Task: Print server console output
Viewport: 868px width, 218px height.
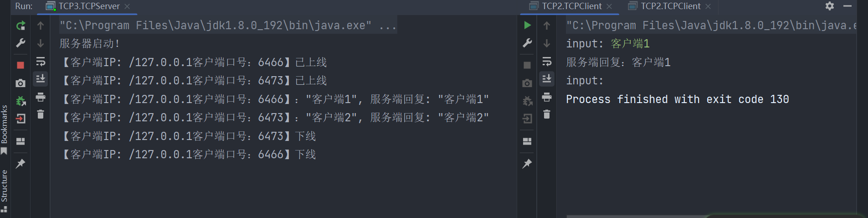Action: [41, 97]
